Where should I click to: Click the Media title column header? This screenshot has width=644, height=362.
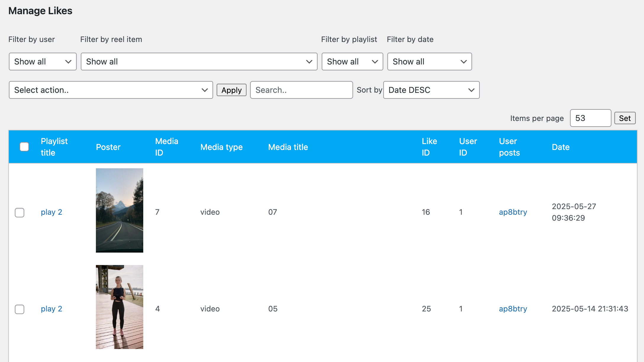288,147
